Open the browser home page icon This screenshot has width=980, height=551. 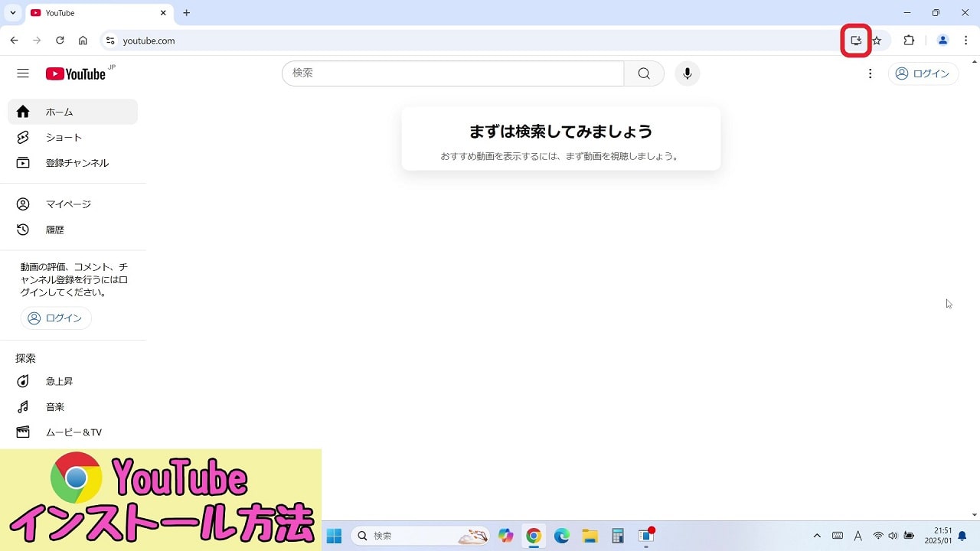coord(83,41)
